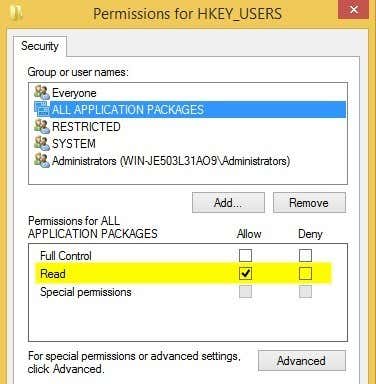376x384 pixels.
Task: Check Full Control Deny checkbox
Action: point(305,256)
